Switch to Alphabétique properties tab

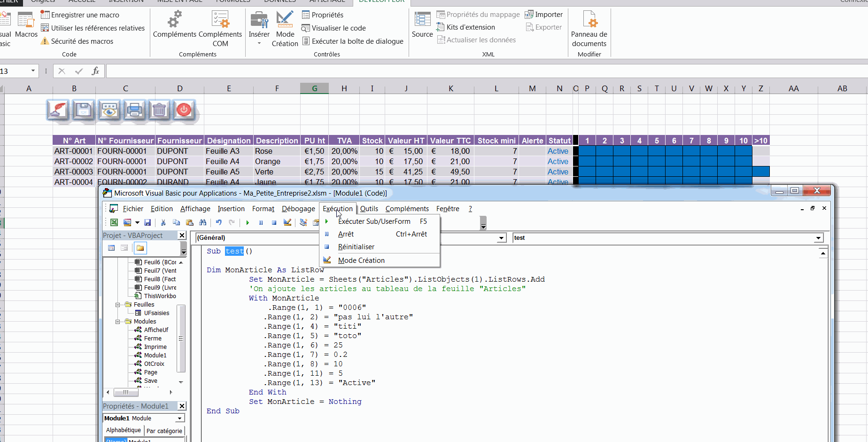pyautogui.click(x=124, y=430)
